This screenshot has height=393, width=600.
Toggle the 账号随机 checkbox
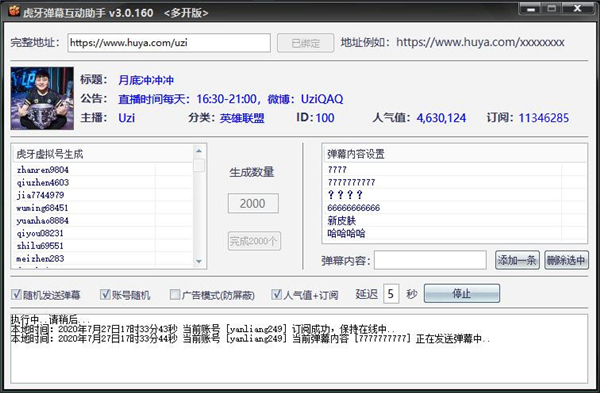click(105, 294)
